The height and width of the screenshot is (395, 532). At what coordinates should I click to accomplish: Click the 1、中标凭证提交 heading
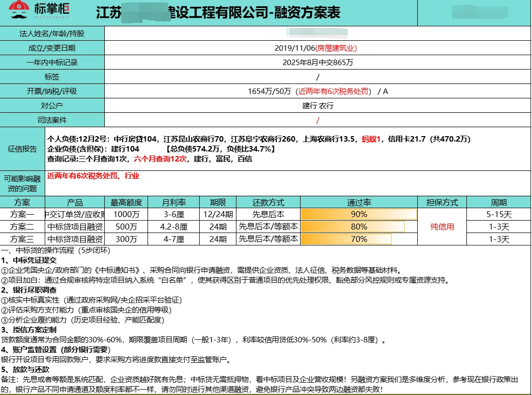tap(29, 260)
